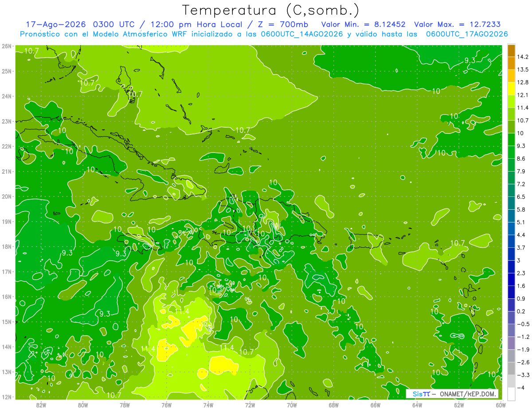The width and height of the screenshot is (532, 411).
Task: Click the "Valor Min. = 8.12452" reading
Action: pos(363,24)
